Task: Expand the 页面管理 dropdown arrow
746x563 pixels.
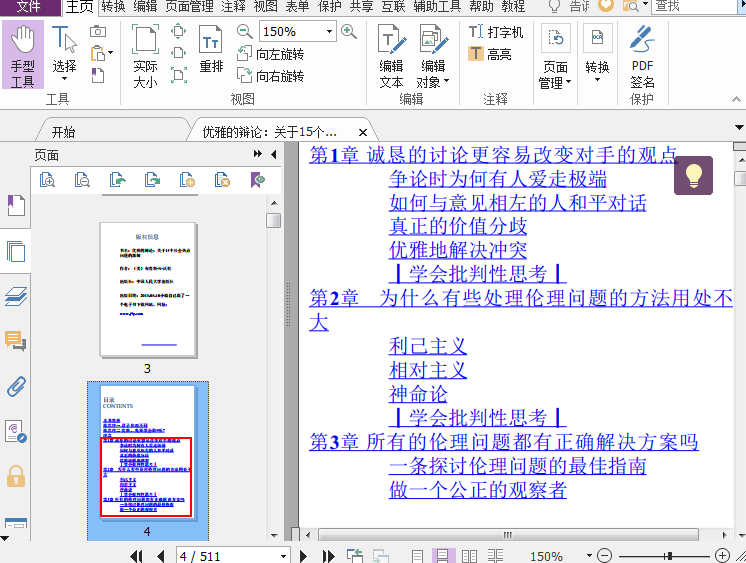Action: (x=568, y=83)
